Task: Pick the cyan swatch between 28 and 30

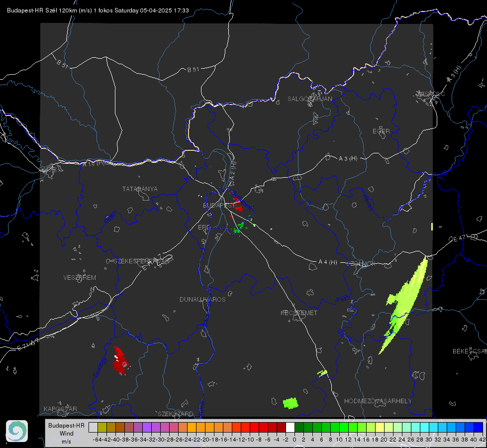Action: pyautogui.click(x=424, y=427)
